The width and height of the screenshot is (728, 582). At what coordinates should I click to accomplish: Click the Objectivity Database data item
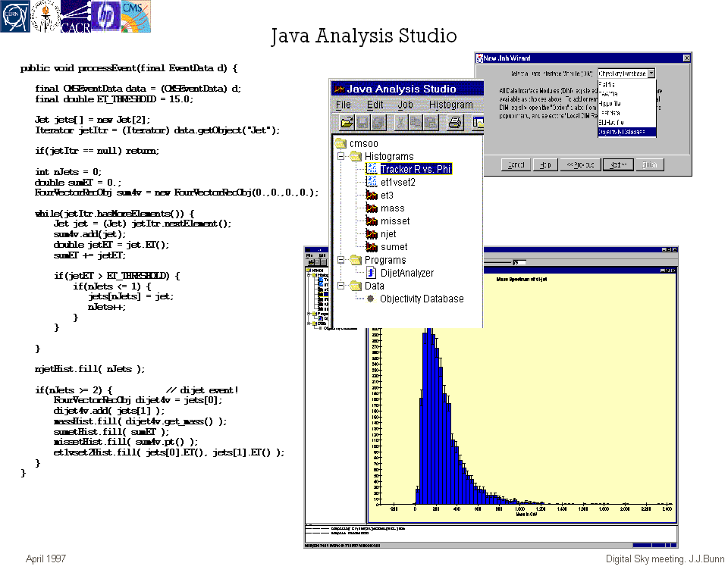(x=421, y=299)
